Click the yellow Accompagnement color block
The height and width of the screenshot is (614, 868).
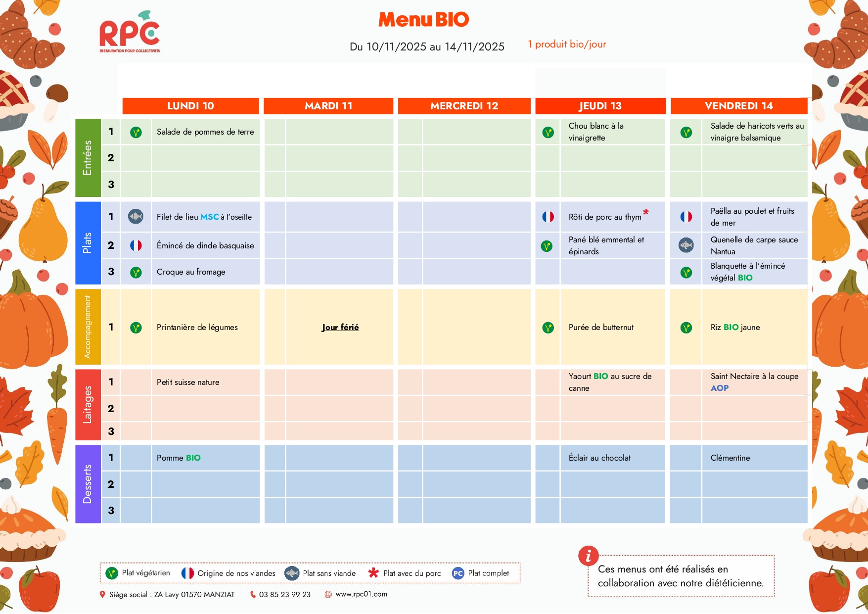coord(88,327)
